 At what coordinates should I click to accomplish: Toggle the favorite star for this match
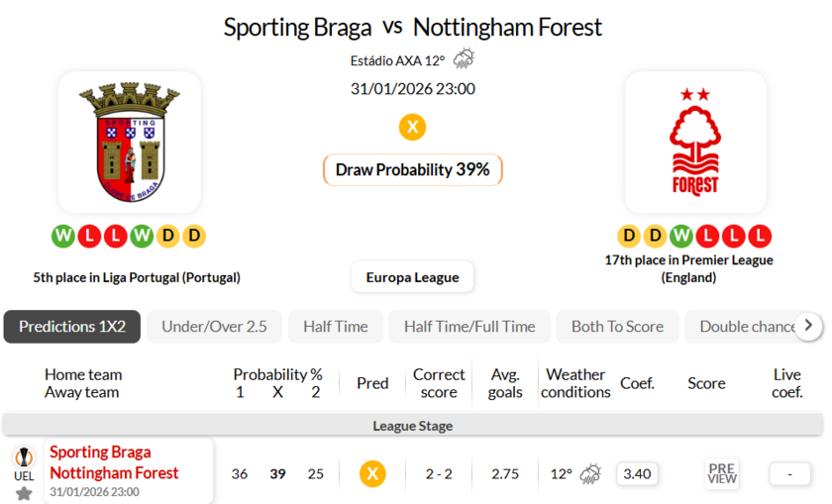click(24, 492)
